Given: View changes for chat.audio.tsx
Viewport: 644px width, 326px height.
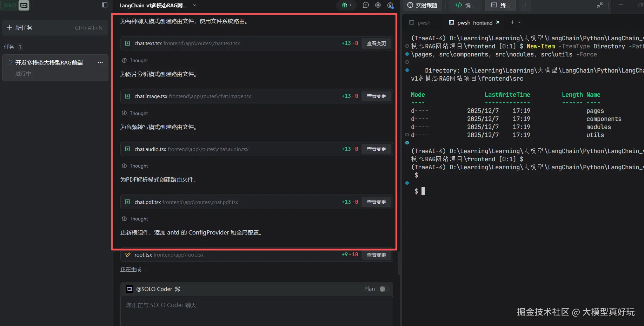Looking at the screenshot, I should click(x=376, y=149).
